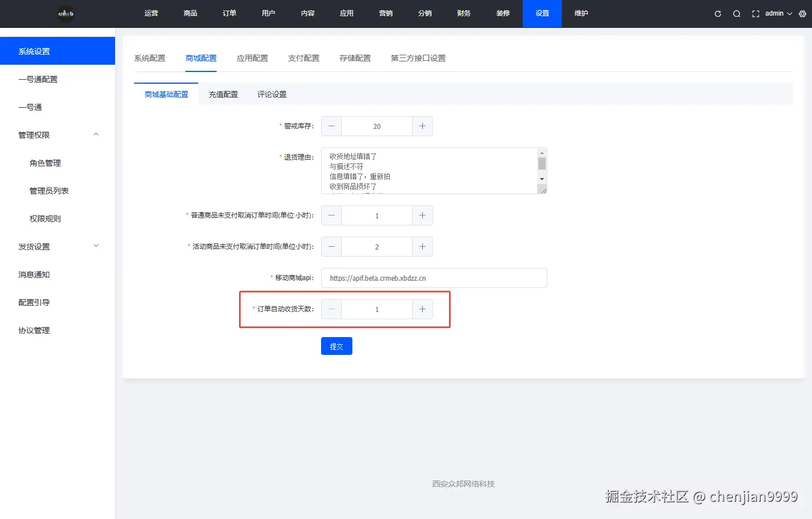Viewport: 812px width, 519px height.
Task: Increase 活动商品未支付取消订单时间 value
Action: click(422, 247)
